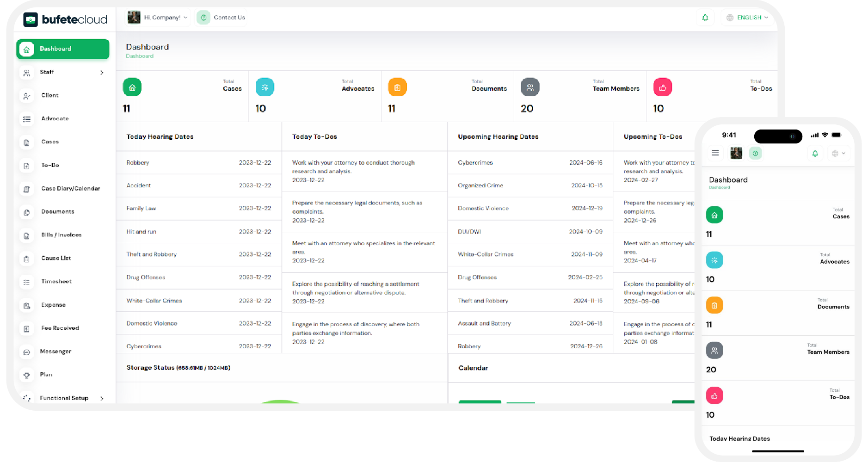The height and width of the screenshot is (463, 868).
Task: Click help icon on phone preview
Action: [x=755, y=153]
